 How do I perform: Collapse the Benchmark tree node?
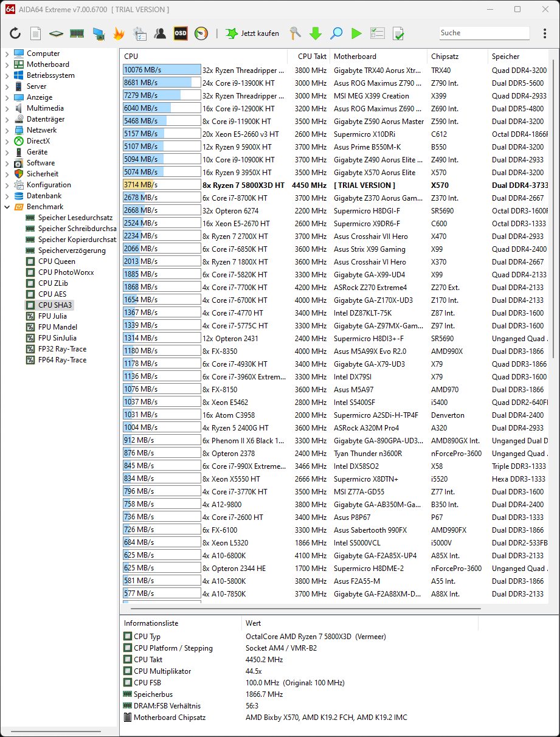(7, 207)
